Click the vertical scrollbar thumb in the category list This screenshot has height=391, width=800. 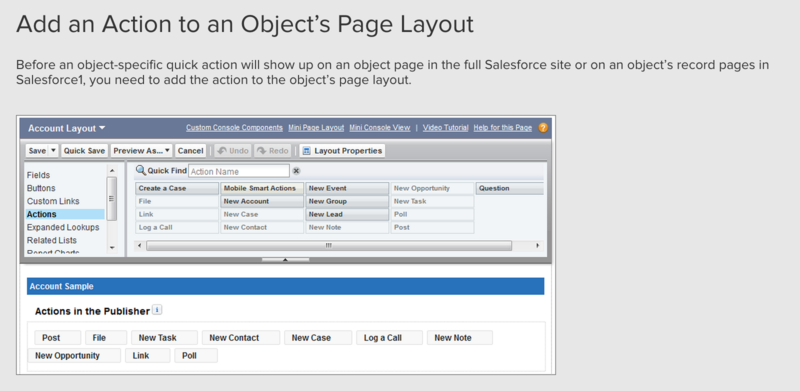point(112,199)
